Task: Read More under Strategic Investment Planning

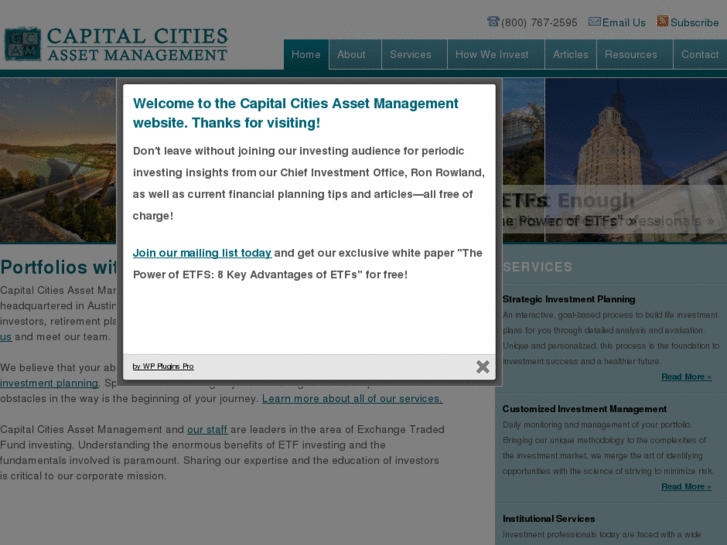Action: coord(686,377)
